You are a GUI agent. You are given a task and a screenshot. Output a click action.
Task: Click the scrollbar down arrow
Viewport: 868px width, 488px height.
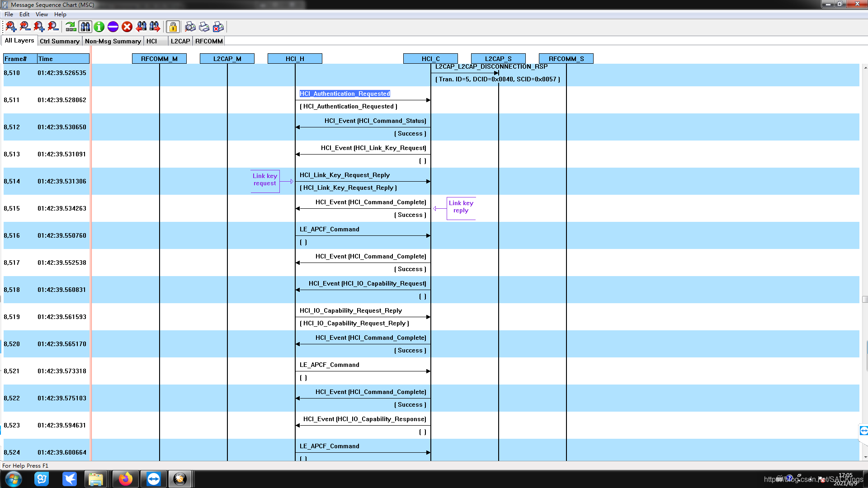point(865,457)
